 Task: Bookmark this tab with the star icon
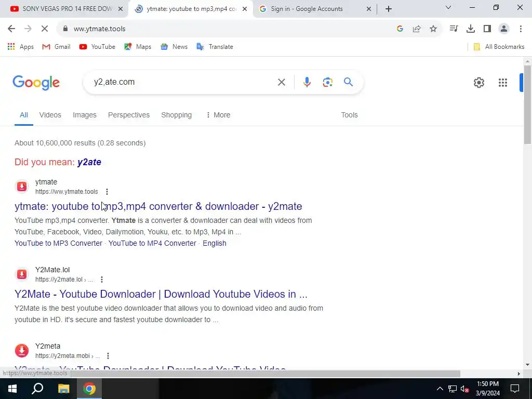coord(433,29)
